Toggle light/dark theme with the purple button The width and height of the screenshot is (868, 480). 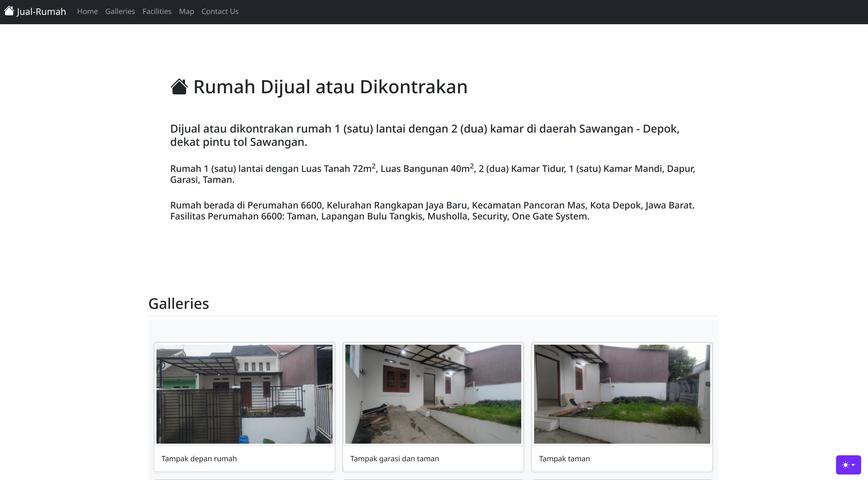[x=848, y=465]
